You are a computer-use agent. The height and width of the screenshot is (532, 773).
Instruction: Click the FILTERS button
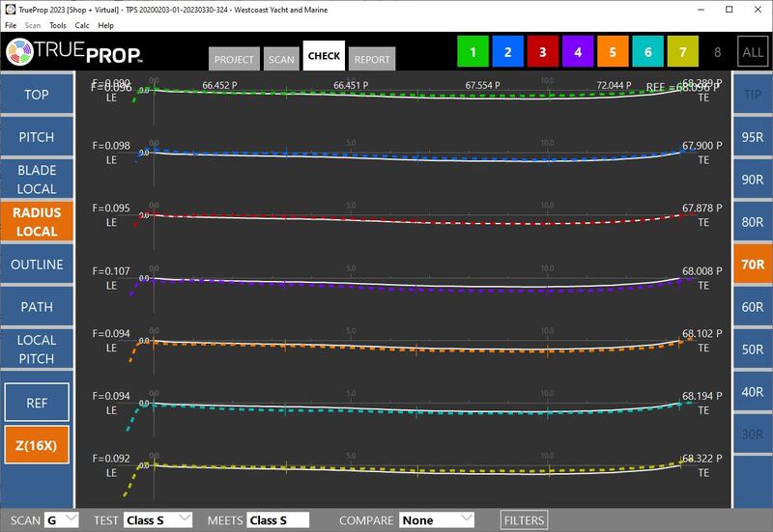524,520
